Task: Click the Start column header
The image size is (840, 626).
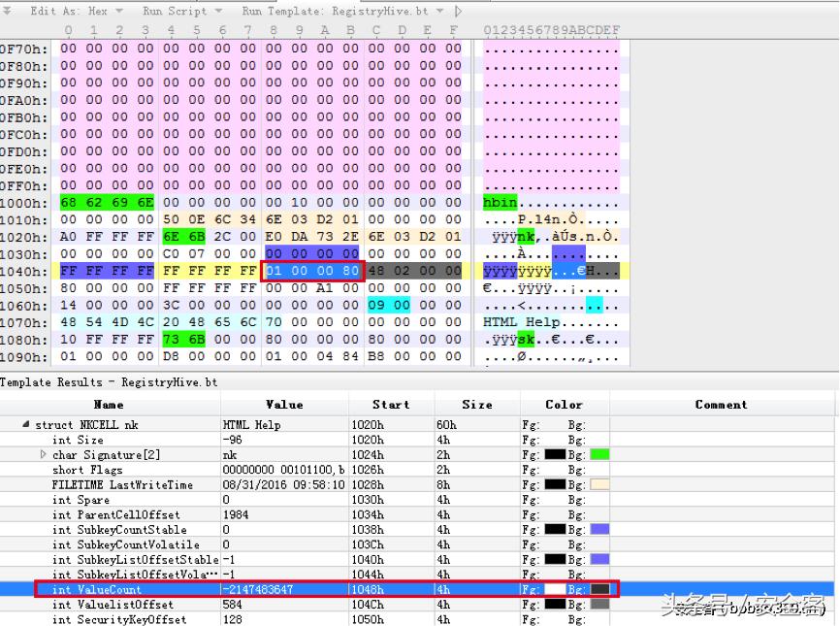Action: 391,405
